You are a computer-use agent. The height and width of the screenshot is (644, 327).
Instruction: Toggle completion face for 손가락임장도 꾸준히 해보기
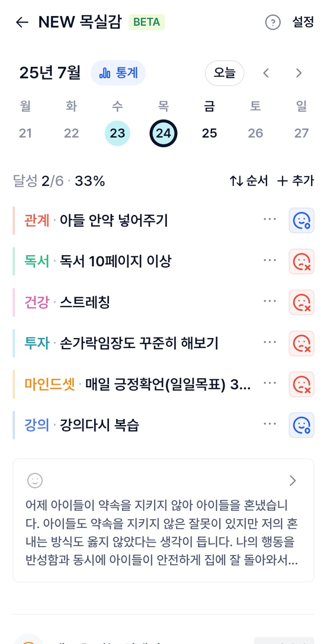[x=301, y=343]
